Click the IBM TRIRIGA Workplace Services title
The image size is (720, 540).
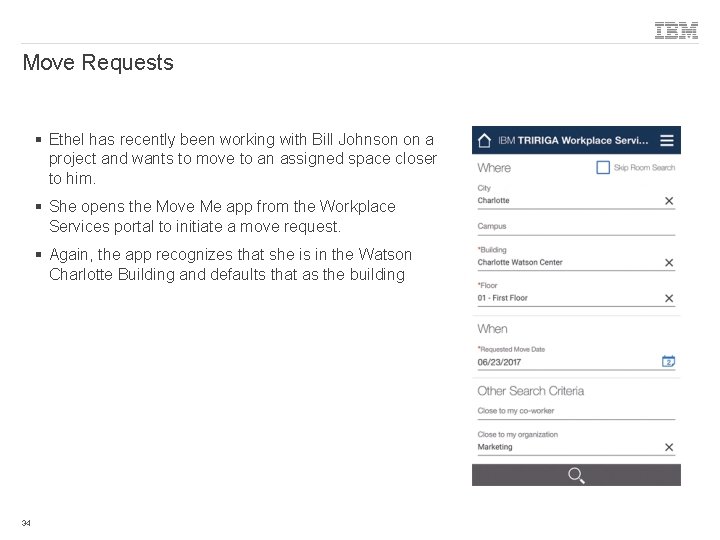click(x=573, y=141)
